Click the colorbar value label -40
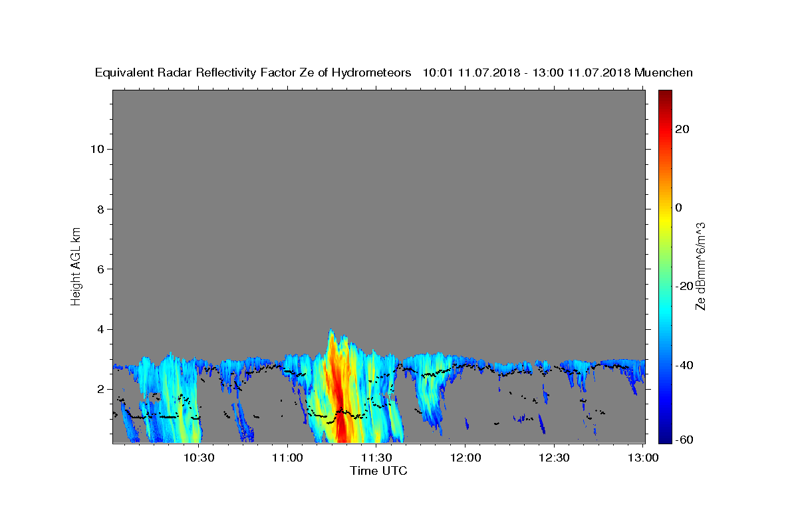798x532 pixels. tap(684, 364)
